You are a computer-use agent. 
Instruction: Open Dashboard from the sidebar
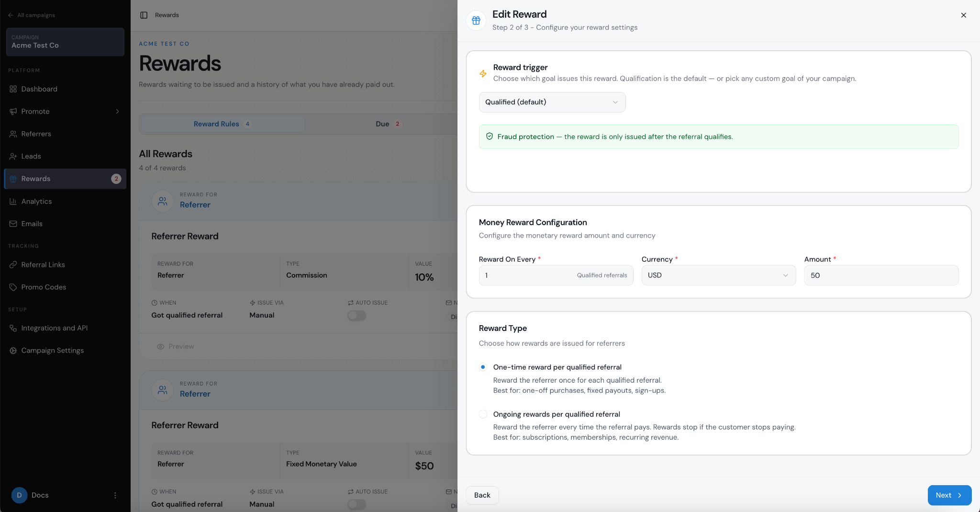65,89
